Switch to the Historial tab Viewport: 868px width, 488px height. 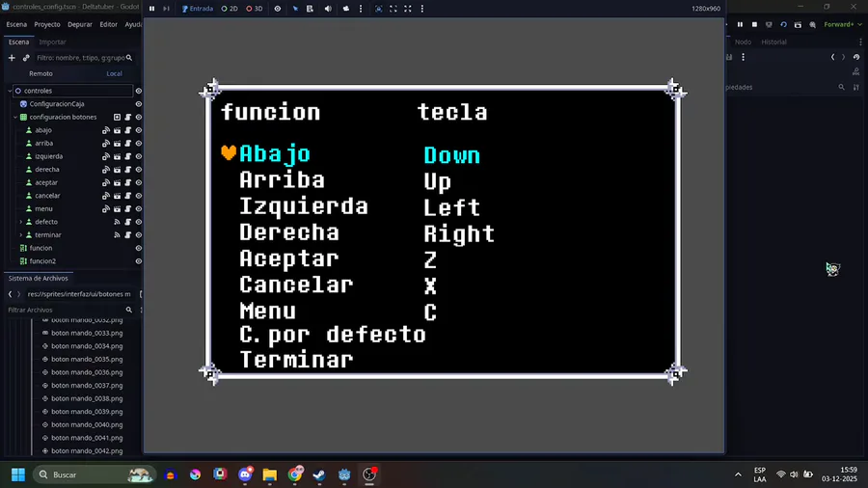click(773, 42)
